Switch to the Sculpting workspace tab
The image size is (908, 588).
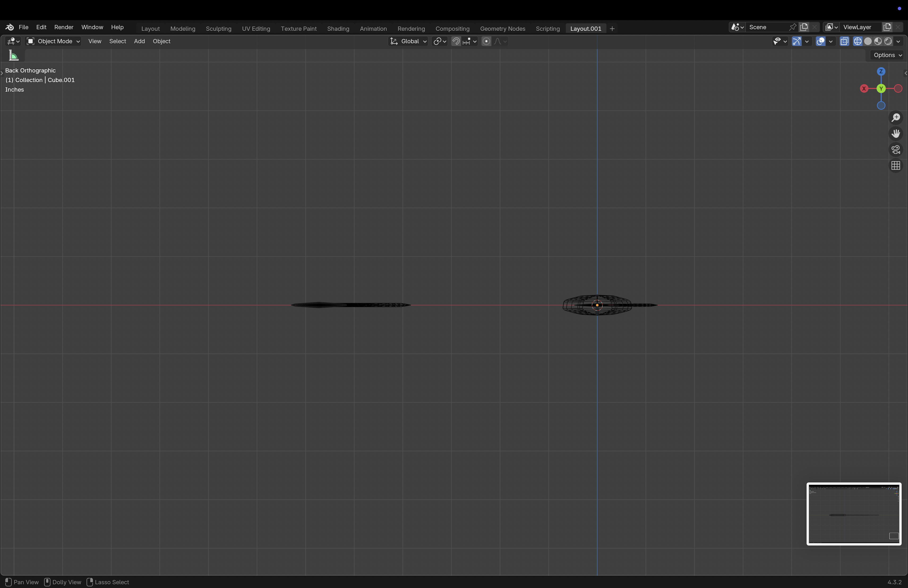point(218,29)
